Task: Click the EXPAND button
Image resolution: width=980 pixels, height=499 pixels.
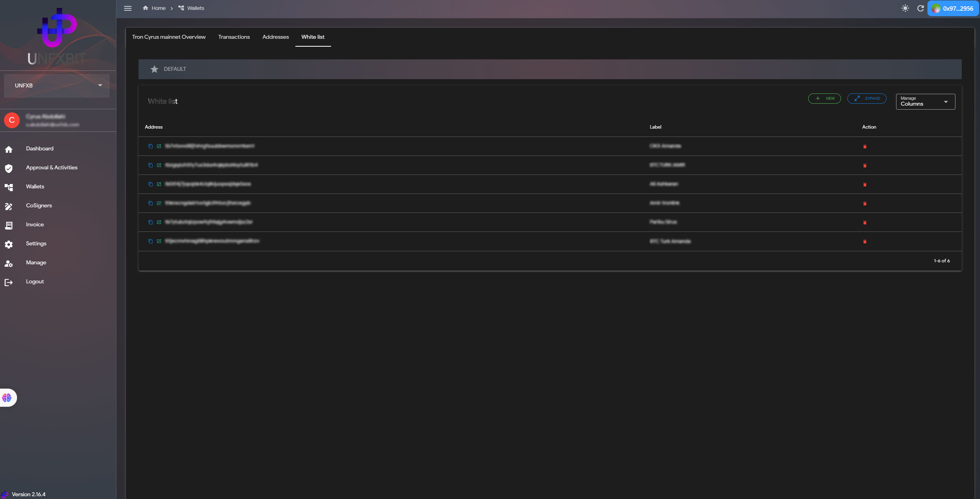Action: 867,99
